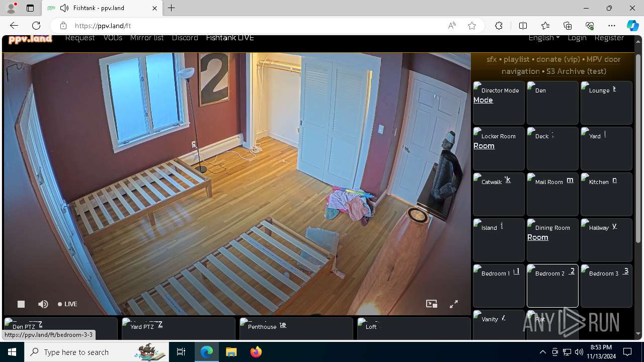Mute the stream volume
The image size is (644, 362).
pyautogui.click(x=43, y=304)
